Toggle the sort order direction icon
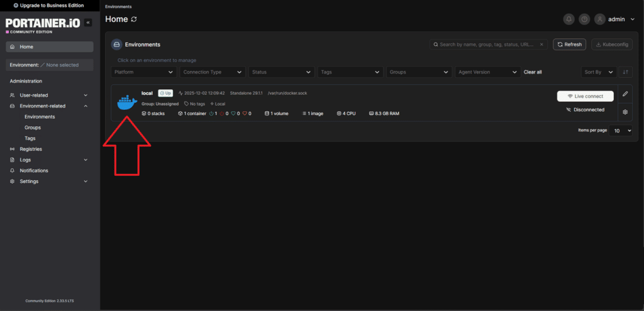Screen dimensions: 644x311 [x=625, y=72]
